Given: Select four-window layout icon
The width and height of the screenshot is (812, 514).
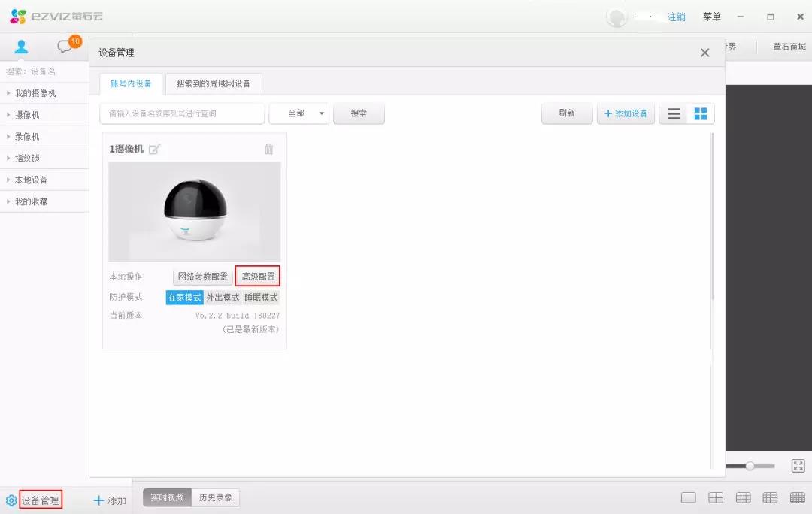Looking at the screenshot, I should pos(716,497).
